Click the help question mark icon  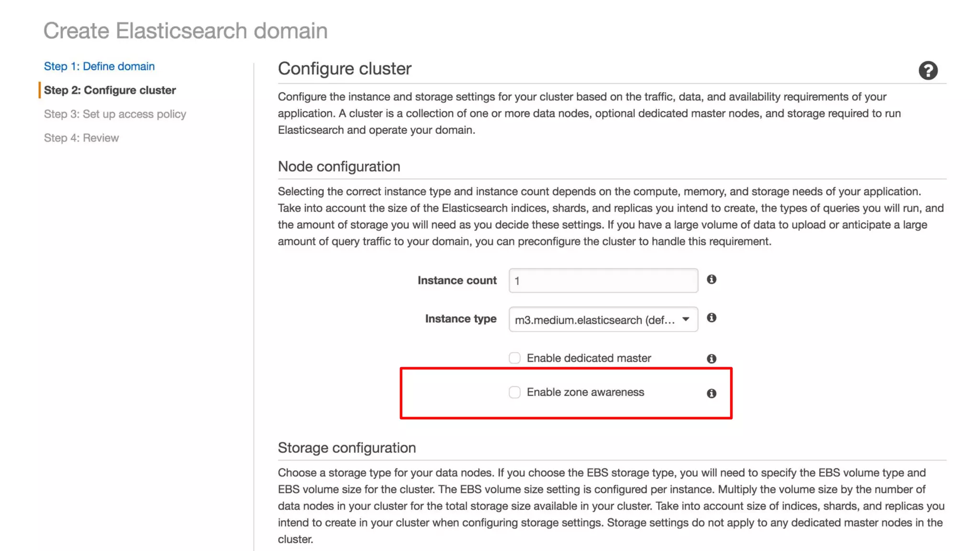pos(927,71)
